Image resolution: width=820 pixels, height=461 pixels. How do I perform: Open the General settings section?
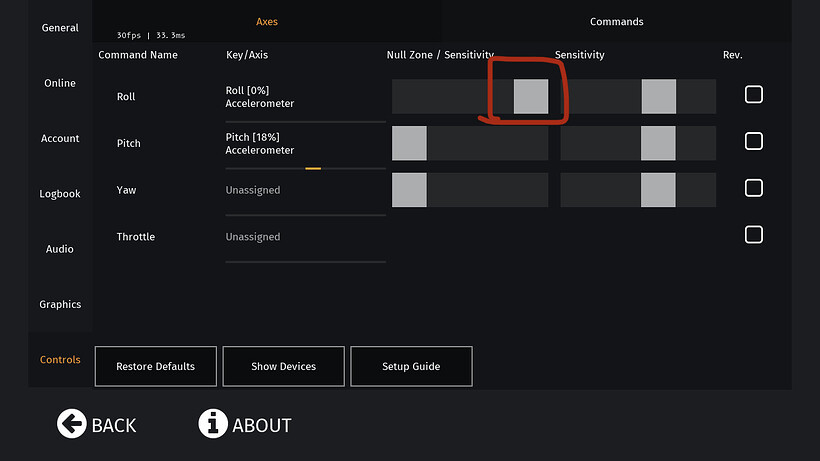[60, 28]
